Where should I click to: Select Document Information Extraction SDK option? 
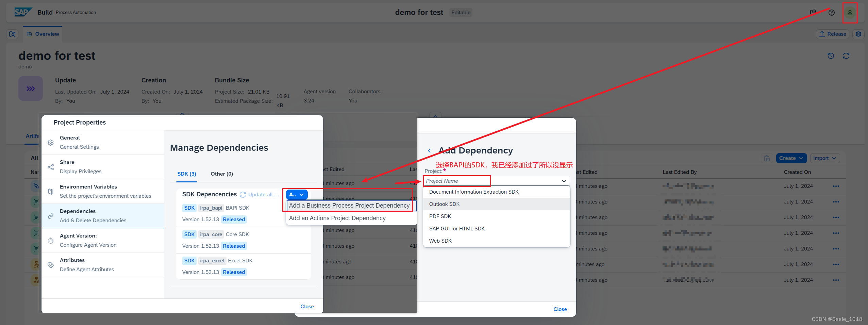point(497,192)
